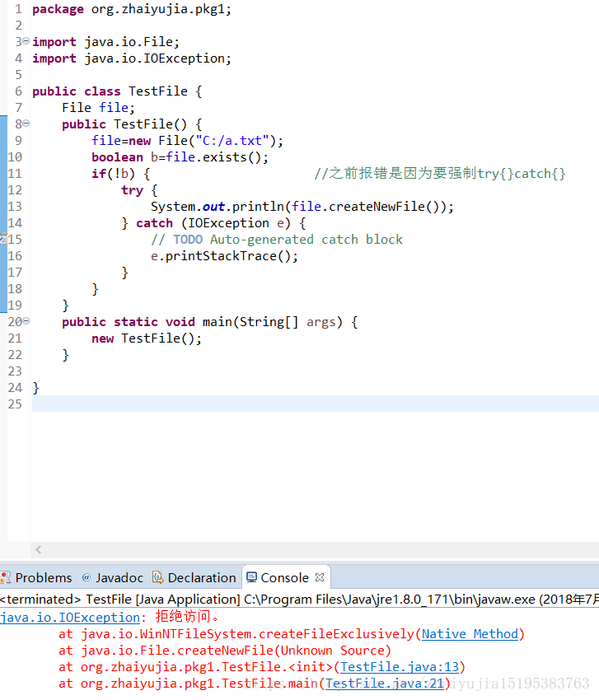This screenshot has height=700, width=599.
Task: Click the task marker icon on line 15
Action: [x=3, y=240]
